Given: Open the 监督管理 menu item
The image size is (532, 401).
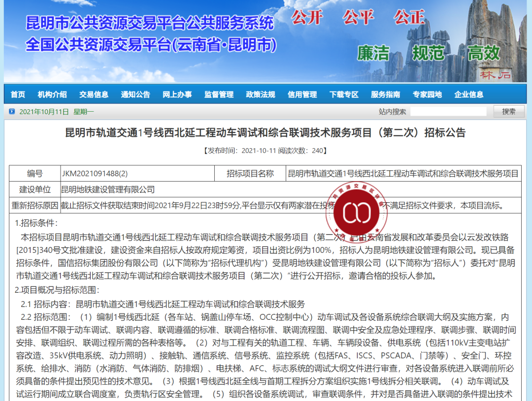Looking at the screenshot, I should (219, 94).
